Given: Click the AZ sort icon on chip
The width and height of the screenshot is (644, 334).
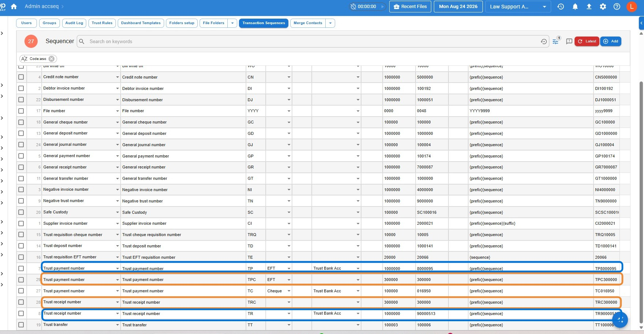Looking at the screenshot, I should 24,59.
